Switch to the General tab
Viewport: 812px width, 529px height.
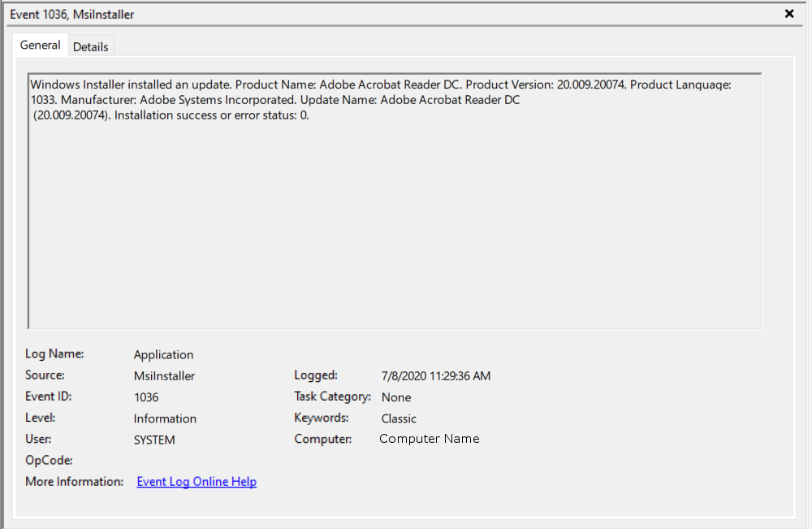(41, 46)
